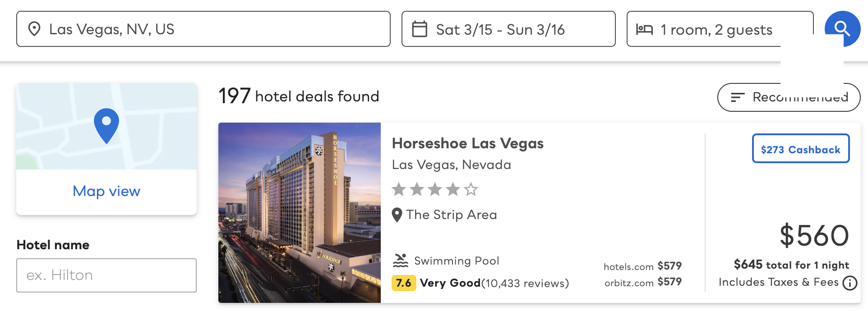868x311 pixels.
Task: Click the $273 Cashback button
Action: point(800,149)
